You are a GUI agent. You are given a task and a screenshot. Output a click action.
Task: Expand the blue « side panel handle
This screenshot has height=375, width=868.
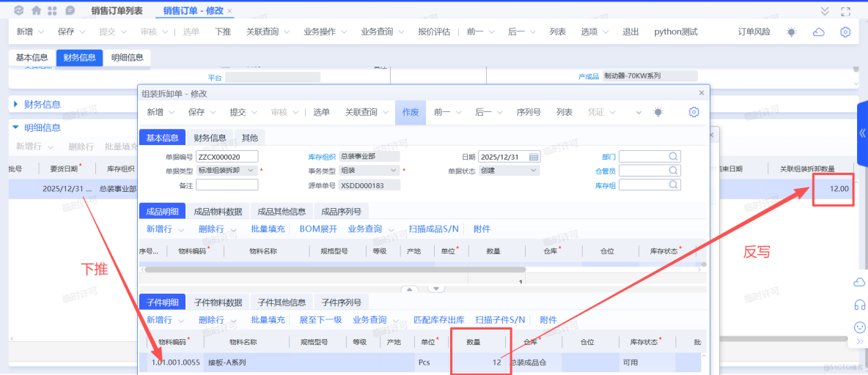tap(862, 133)
